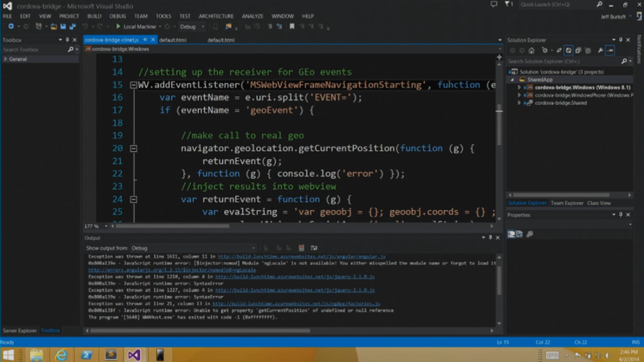Click the Navigate Backward toolbar icon

[11, 26]
